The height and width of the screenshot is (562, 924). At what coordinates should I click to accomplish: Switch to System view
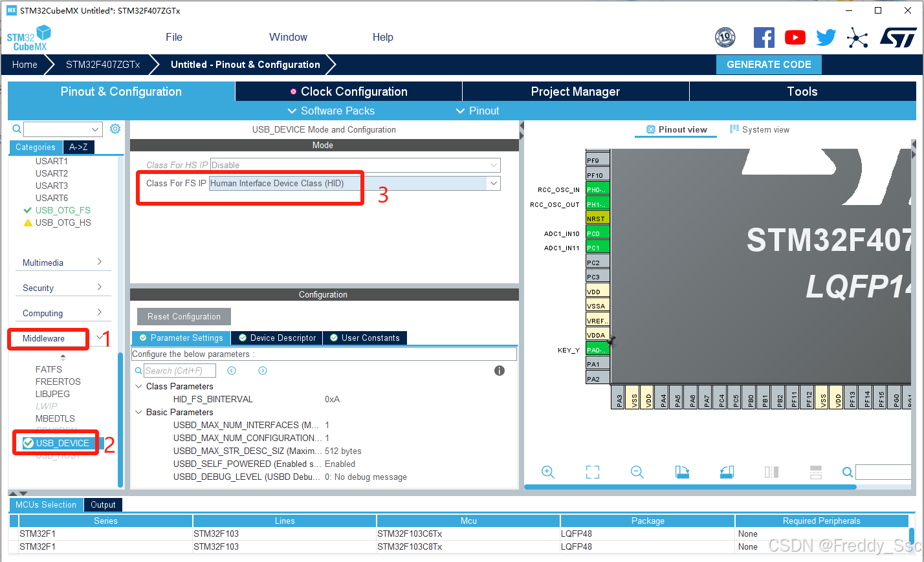click(759, 129)
